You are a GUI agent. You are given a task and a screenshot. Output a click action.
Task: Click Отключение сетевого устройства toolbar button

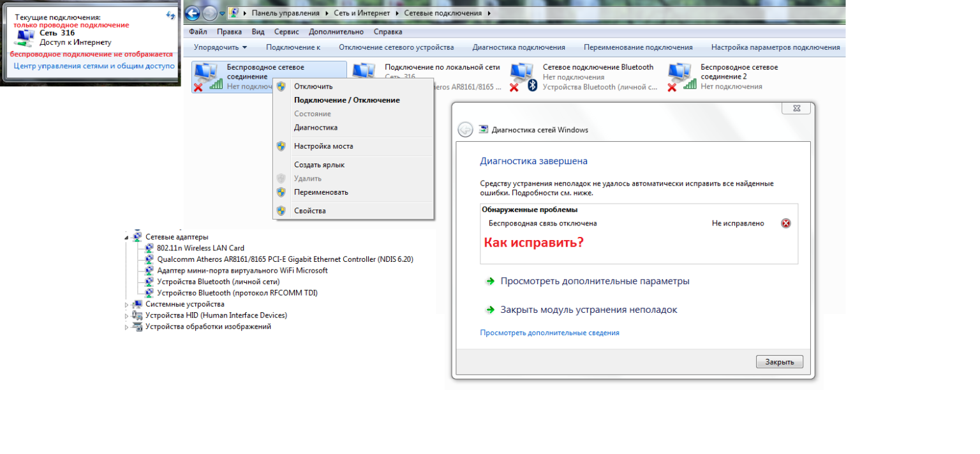pos(396,47)
